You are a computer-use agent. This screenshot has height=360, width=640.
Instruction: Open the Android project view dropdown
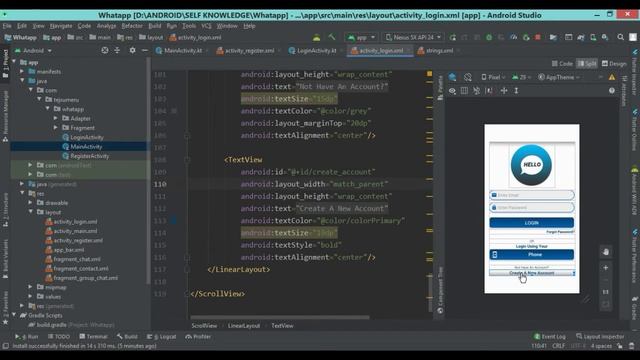(x=33, y=51)
